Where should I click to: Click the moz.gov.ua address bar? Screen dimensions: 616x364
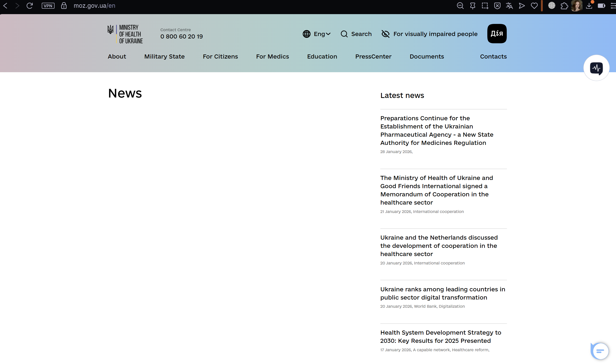point(94,6)
